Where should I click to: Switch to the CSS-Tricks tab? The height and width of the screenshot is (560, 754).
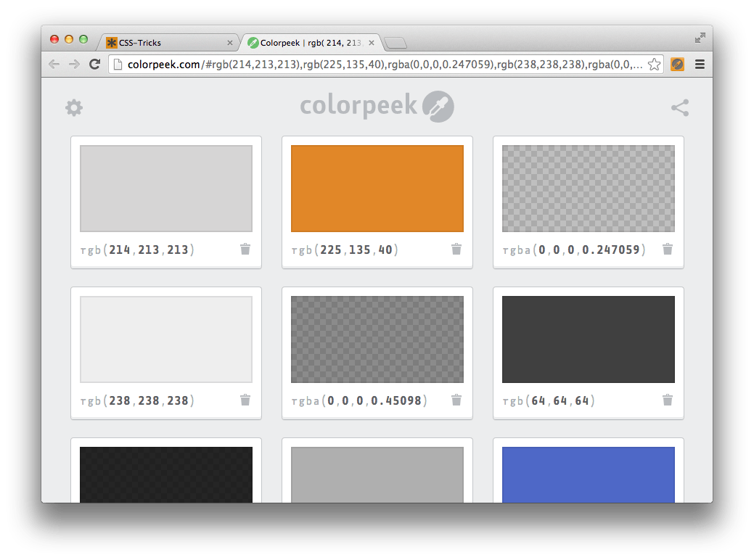(x=168, y=43)
